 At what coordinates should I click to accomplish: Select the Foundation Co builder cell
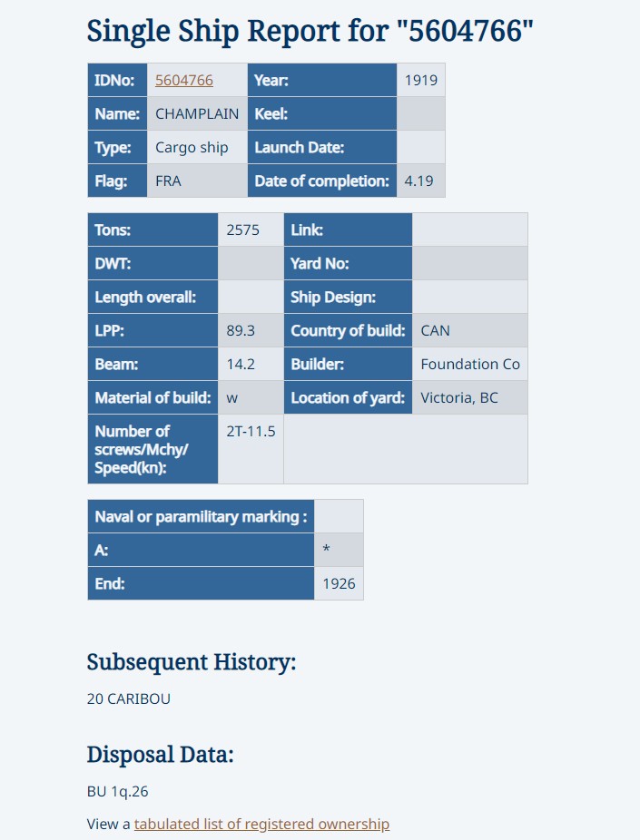click(x=470, y=365)
